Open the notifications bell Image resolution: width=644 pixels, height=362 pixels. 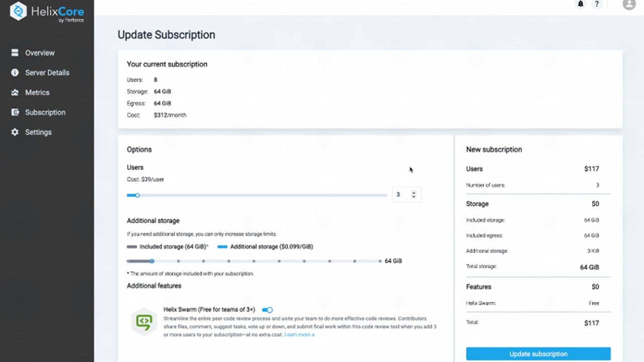tap(581, 4)
